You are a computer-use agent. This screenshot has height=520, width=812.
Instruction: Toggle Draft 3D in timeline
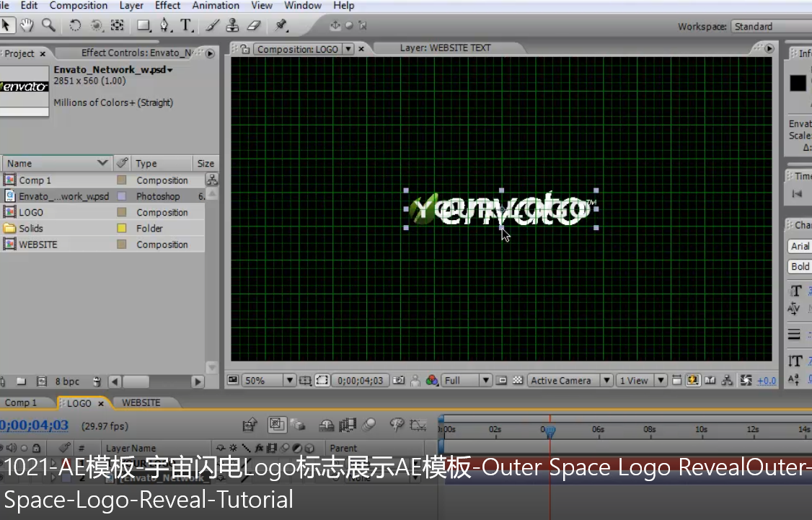coord(298,426)
